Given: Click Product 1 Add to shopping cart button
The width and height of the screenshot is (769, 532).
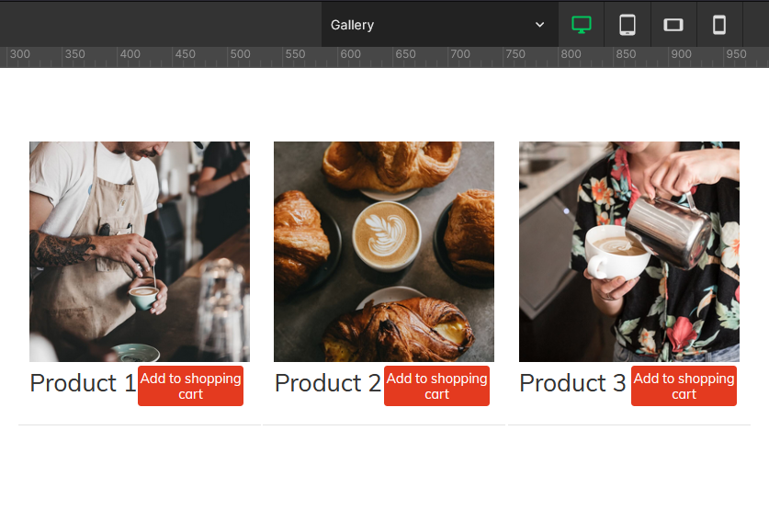Looking at the screenshot, I should pos(190,386).
